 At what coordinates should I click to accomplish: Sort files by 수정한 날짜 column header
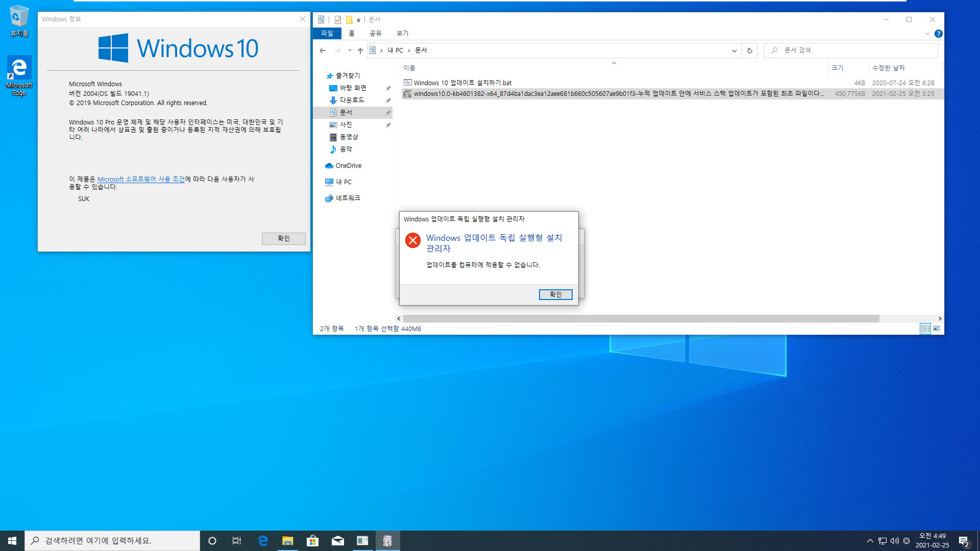[904, 68]
